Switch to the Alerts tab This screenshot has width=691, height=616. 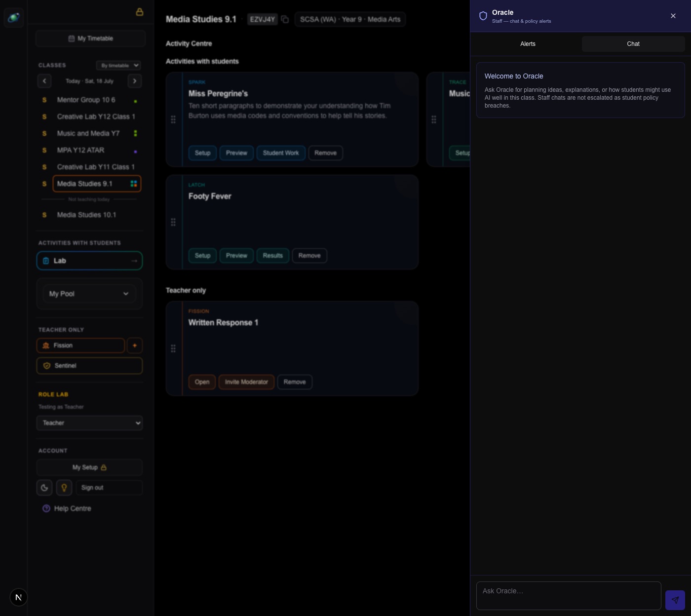pyautogui.click(x=528, y=44)
